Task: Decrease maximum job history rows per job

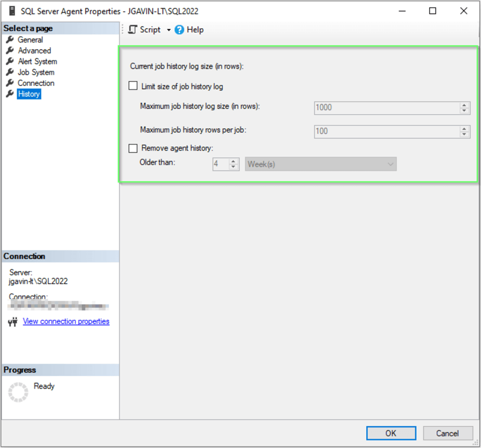Action: pyautogui.click(x=464, y=134)
